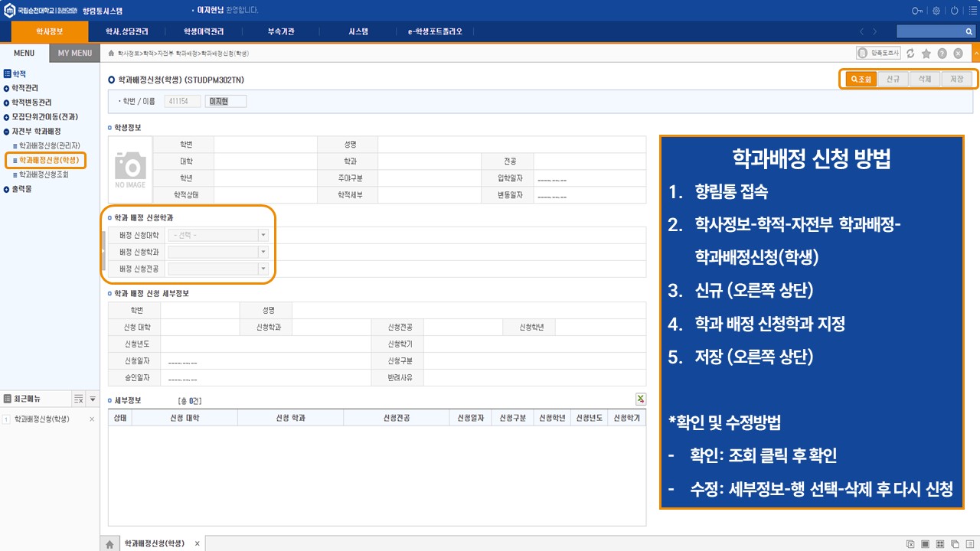
Task: Click the window list icon in status bar
Action: coord(970,544)
